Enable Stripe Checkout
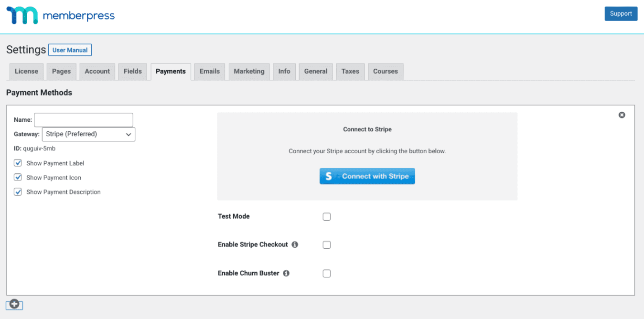 point(327,245)
